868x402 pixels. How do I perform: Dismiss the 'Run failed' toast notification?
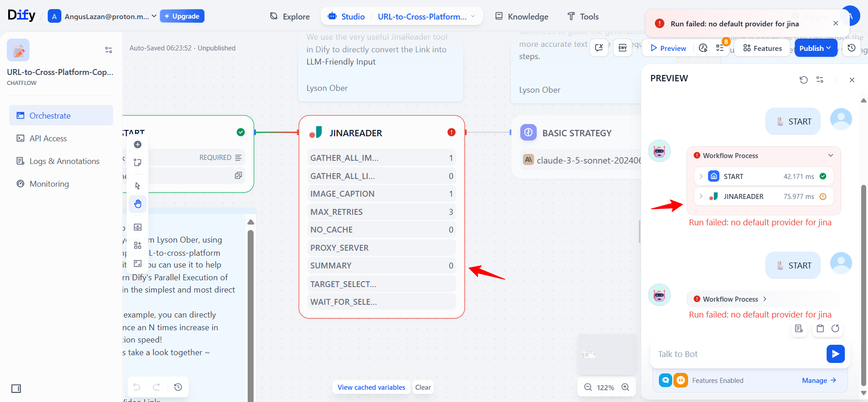pyautogui.click(x=836, y=23)
